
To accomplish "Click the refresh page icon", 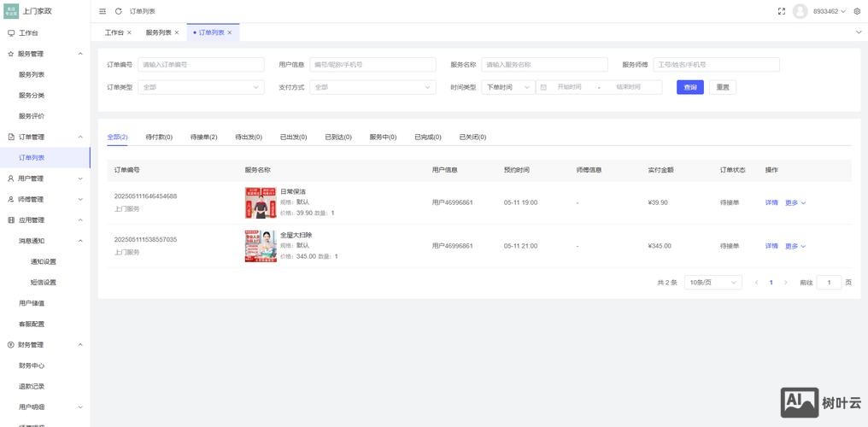I will pyautogui.click(x=119, y=11).
